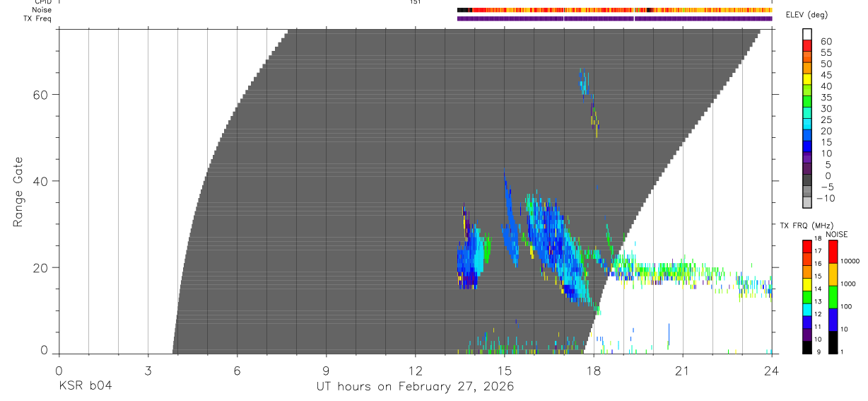Viewport: 868px width, 401px height.
Task: Click the ELEV colorbar label '45'
Action: click(x=826, y=75)
